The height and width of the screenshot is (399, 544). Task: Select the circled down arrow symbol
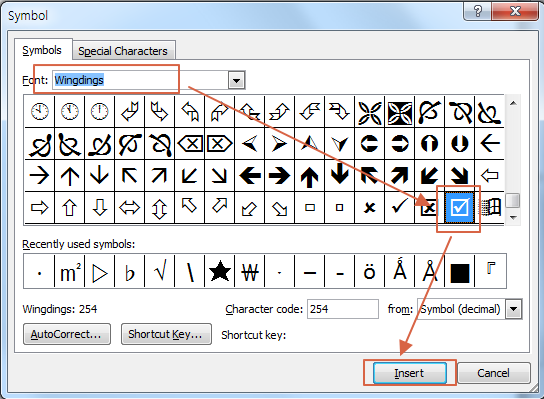point(459,143)
